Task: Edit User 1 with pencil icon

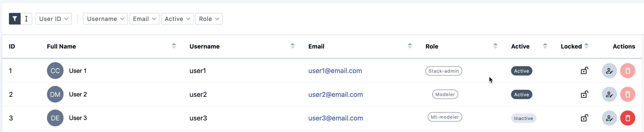Action: 609,71
